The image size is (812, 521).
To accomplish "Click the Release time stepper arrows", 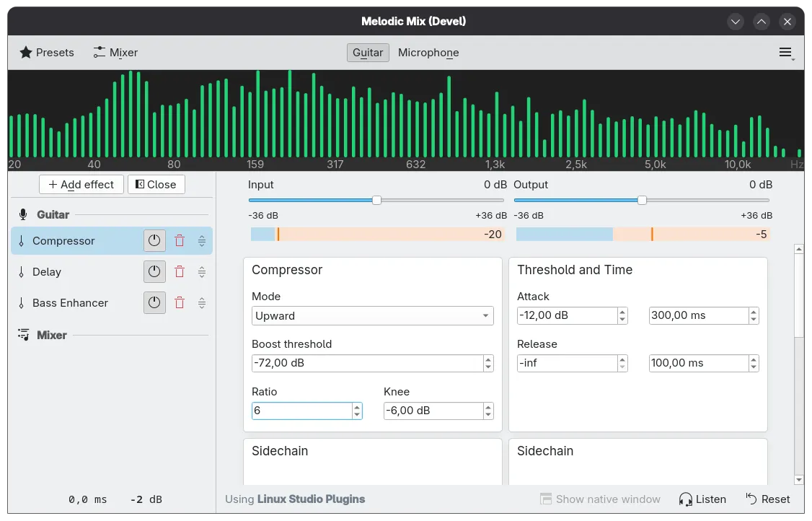I will (x=754, y=363).
